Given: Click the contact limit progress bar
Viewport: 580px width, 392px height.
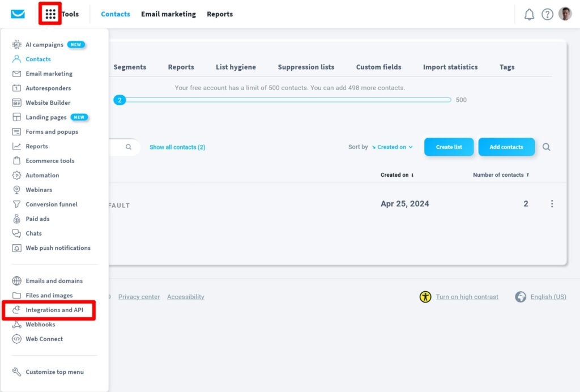Looking at the screenshot, I should click(283, 100).
